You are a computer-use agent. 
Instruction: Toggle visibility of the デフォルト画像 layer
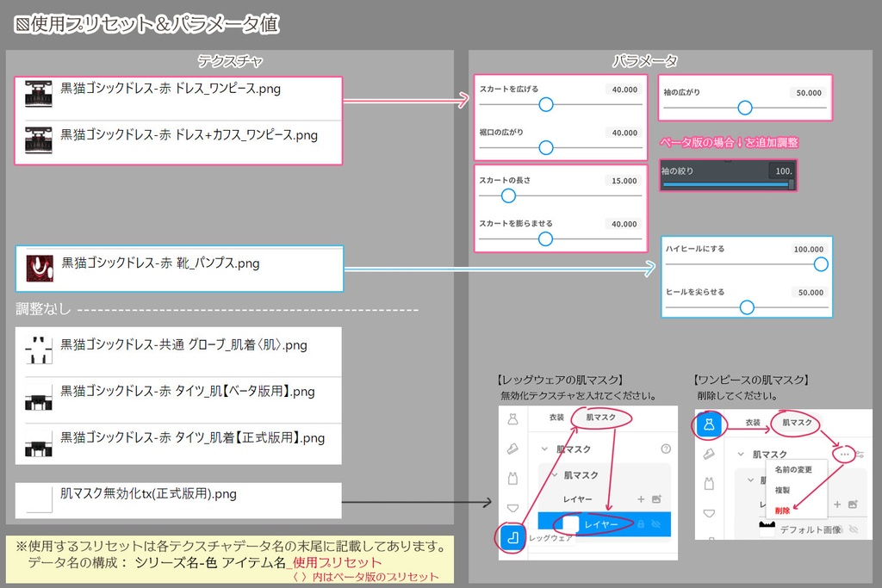(x=853, y=530)
